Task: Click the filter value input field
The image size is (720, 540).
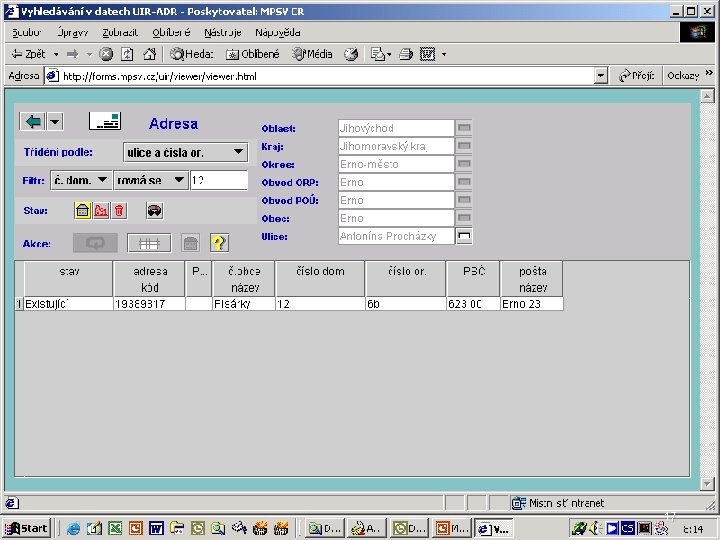Action: point(218,180)
